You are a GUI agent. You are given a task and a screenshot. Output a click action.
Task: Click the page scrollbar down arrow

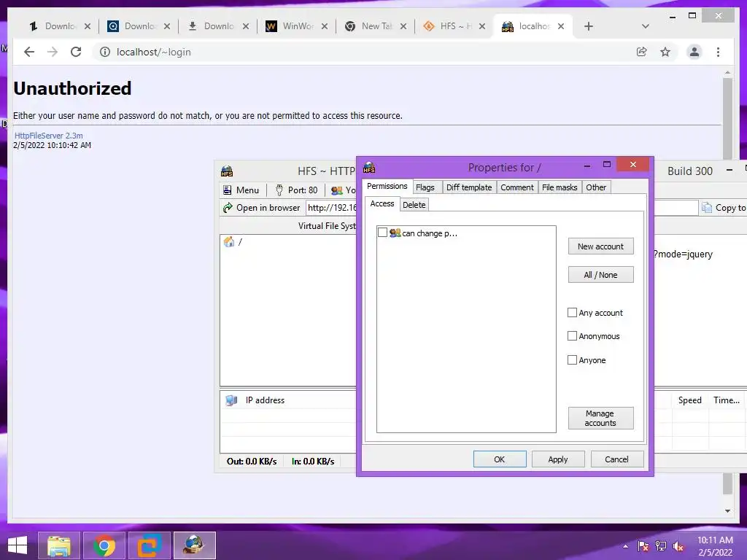pos(727,511)
